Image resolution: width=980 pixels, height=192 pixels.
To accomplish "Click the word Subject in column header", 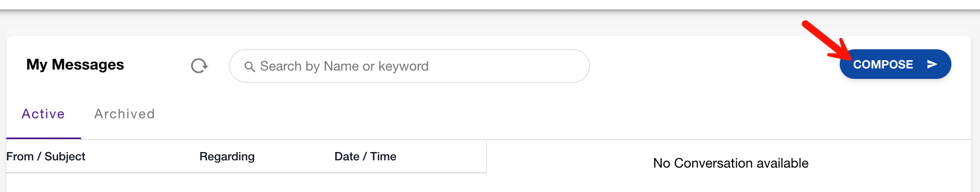I will 65,156.
